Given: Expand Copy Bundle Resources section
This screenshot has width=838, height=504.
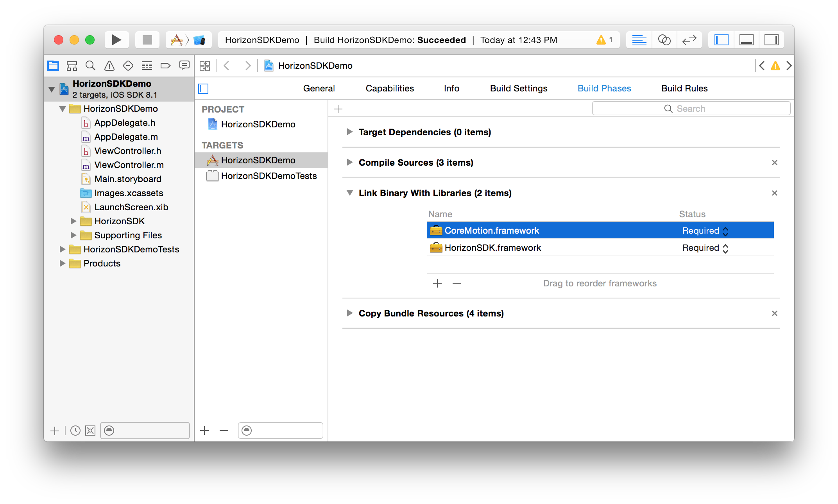Looking at the screenshot, I should (x=349, y=313).
